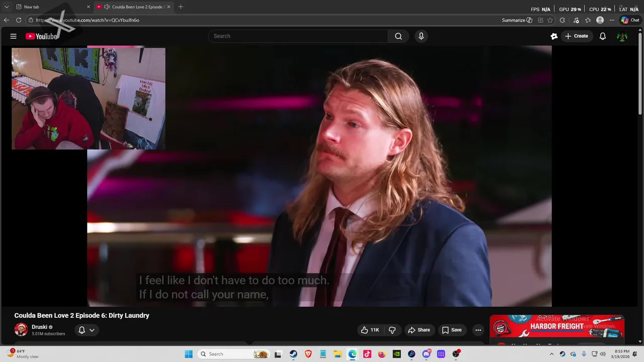Click the sparkle icon beside Create
Image resolution: width=644 pixels, height=362 pixels.
tap(554, 36)
